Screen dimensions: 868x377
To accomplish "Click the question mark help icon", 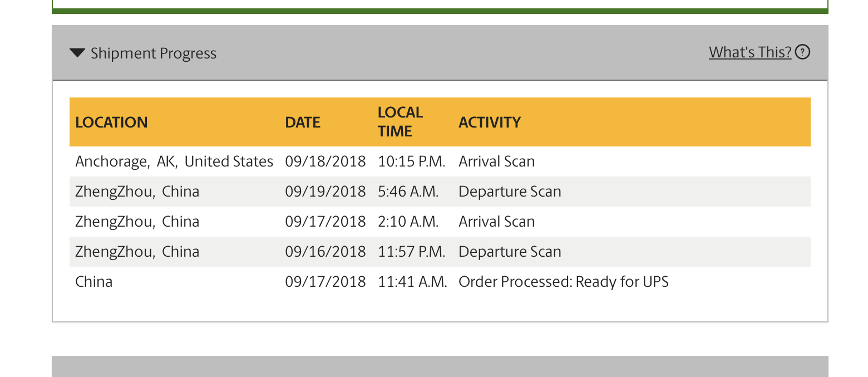I will (802, 52).
